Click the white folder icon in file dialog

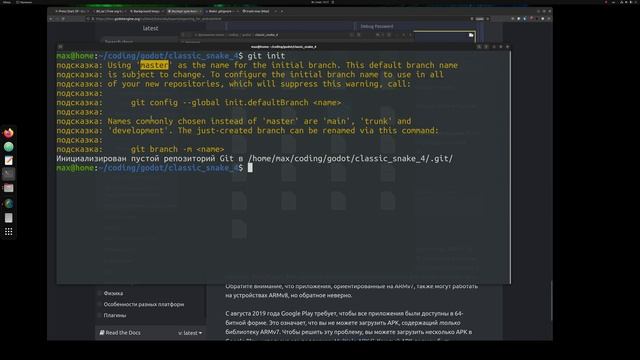coord(471,36)
